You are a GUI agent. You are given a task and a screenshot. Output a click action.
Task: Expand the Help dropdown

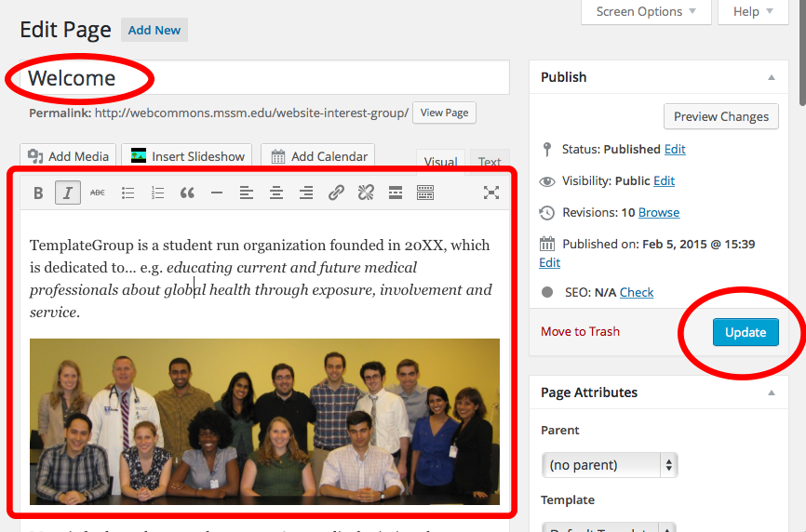[752, 12]
